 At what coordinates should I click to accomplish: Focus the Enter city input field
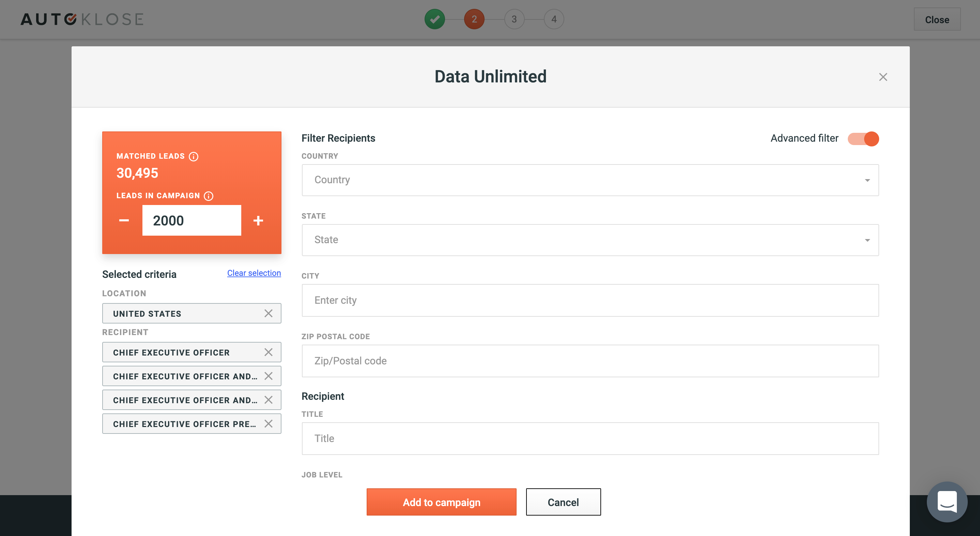(590, 300)
